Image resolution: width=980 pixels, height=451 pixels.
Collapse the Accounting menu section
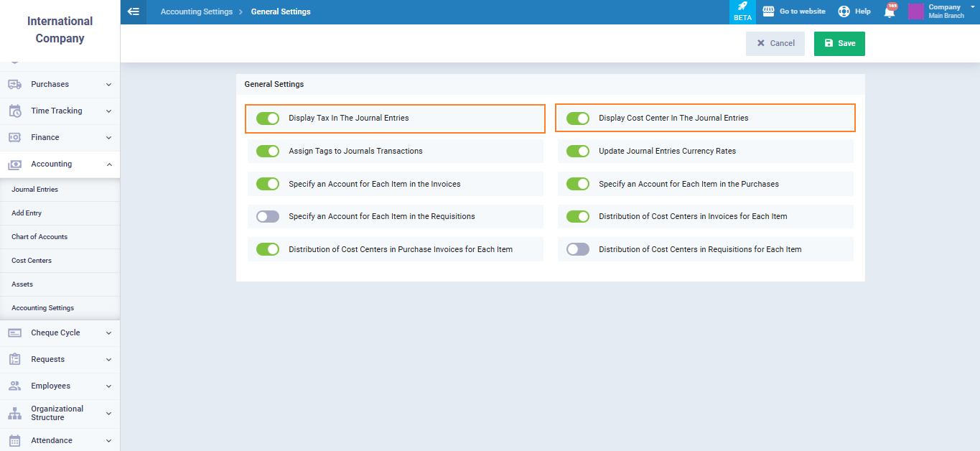[x=108, y=164]
